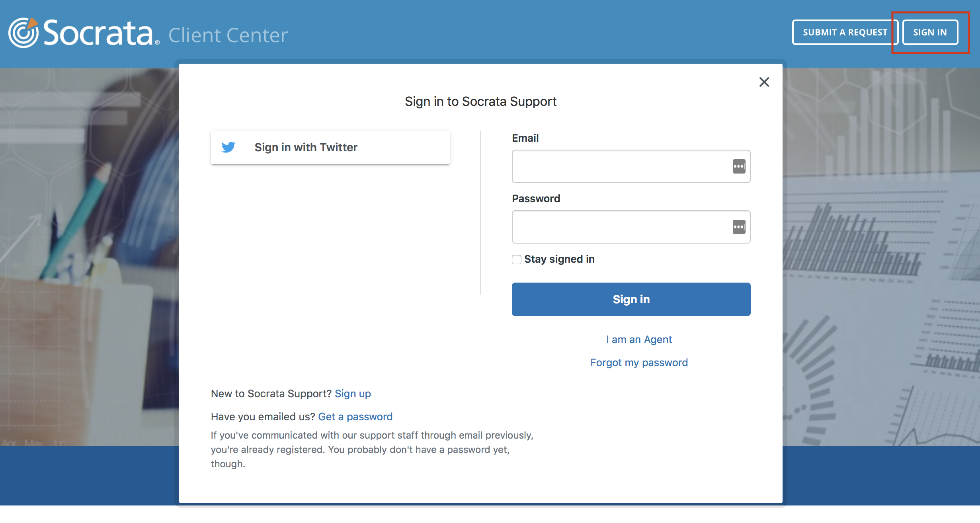Screen dimensions: 980x523
Task: Click the Socrata logo in the header
Action: click(x=84, y=33)
